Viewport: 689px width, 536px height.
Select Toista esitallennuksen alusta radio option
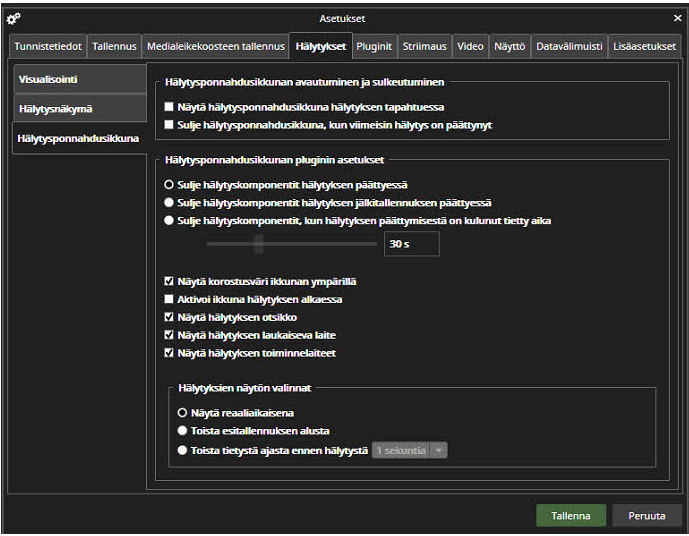(x=182, y=431)
